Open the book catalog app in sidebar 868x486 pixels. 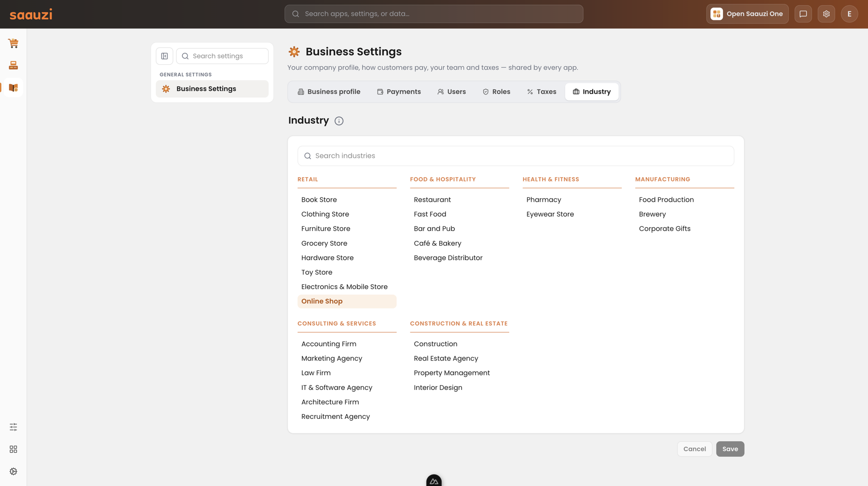point(14,88)
